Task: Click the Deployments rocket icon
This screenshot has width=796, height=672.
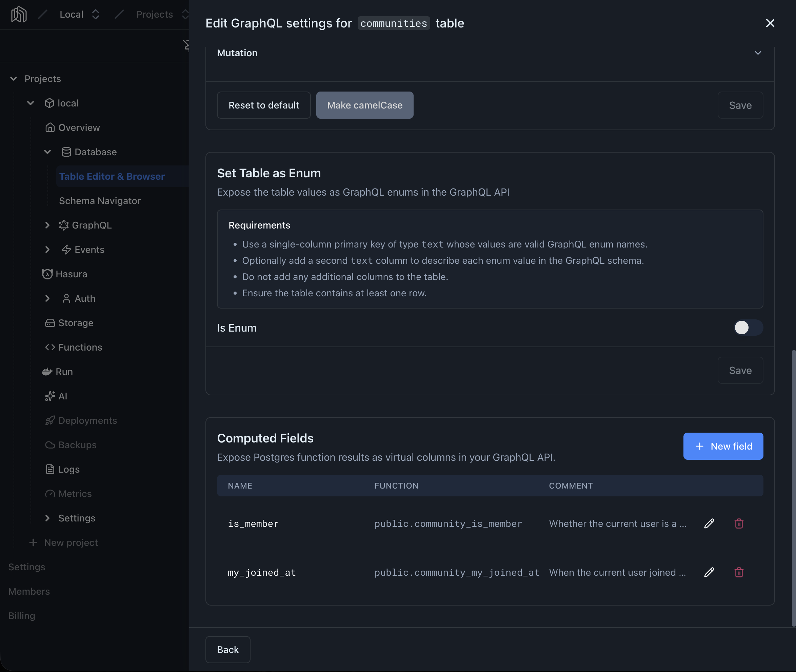Action: [50, 420]
